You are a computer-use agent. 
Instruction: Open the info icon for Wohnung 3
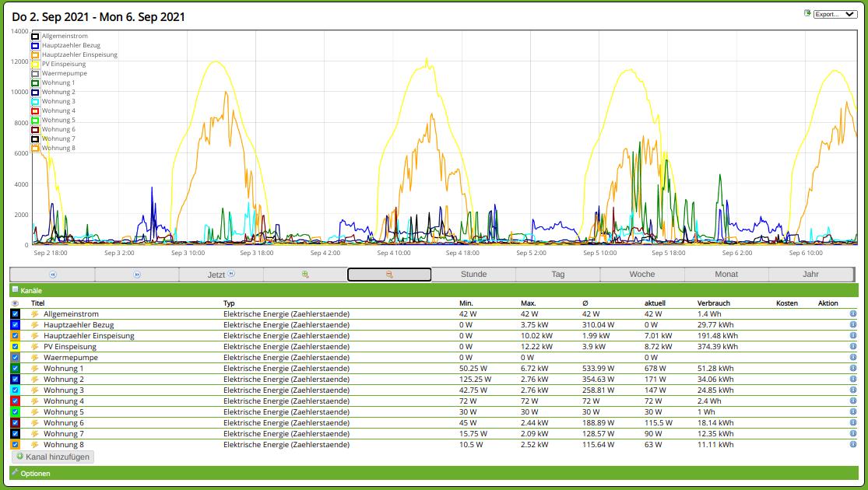tap(853, 390)
